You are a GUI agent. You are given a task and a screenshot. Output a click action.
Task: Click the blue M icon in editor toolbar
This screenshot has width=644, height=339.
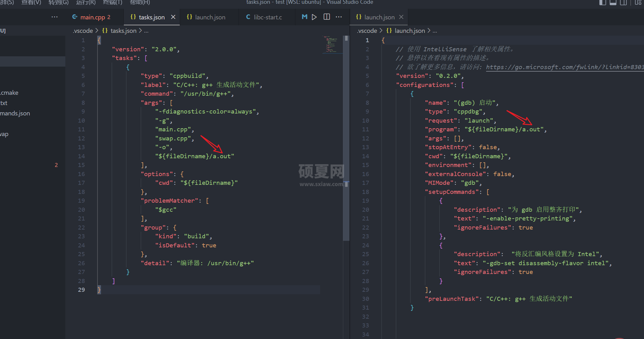tap(304, 17)
